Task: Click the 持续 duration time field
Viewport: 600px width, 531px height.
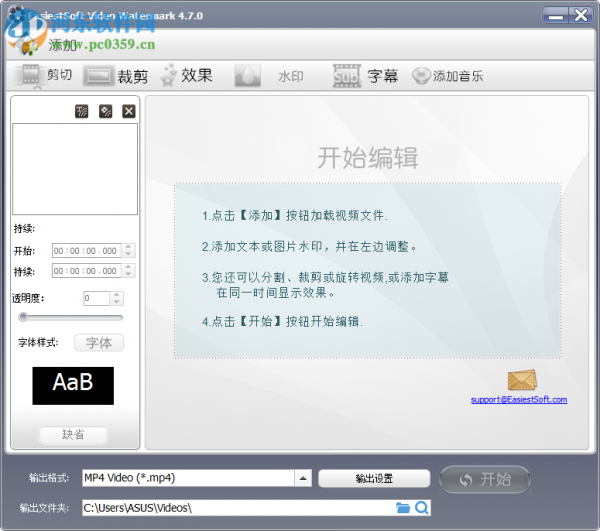Action: pyautogui.click(x=86, y=271)
